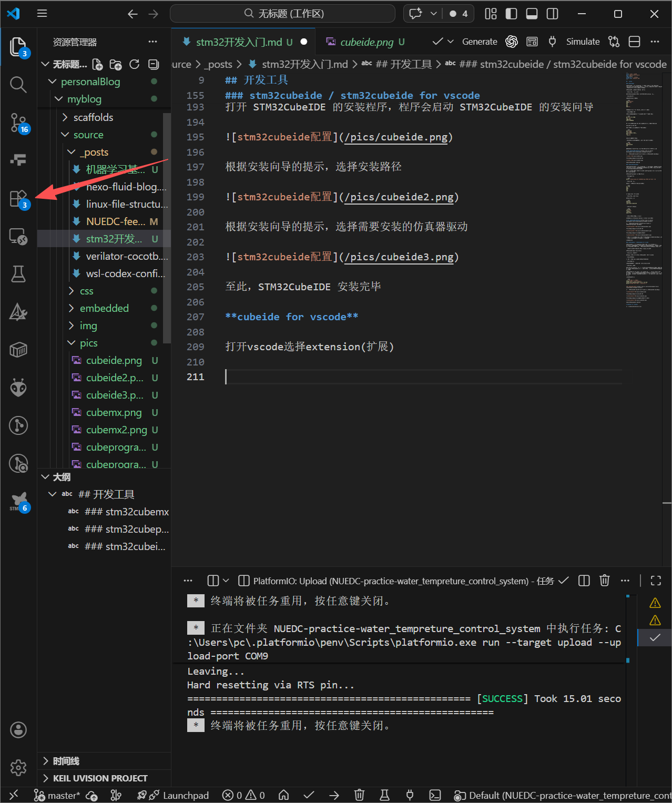This screenshot has width=672, height=803.
Task: Open more actions menu in explorer header
Action: pyautogui.click(x=152, y=42)
